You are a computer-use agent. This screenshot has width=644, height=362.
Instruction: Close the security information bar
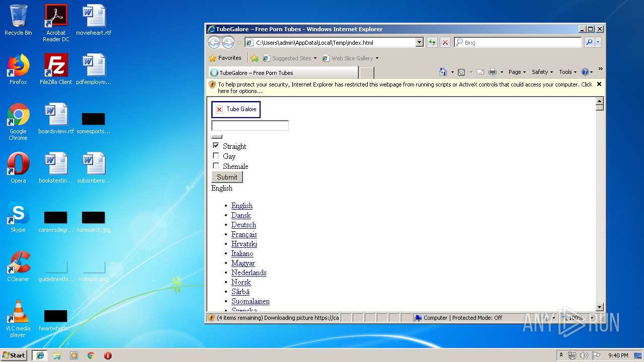coord(599,84)
